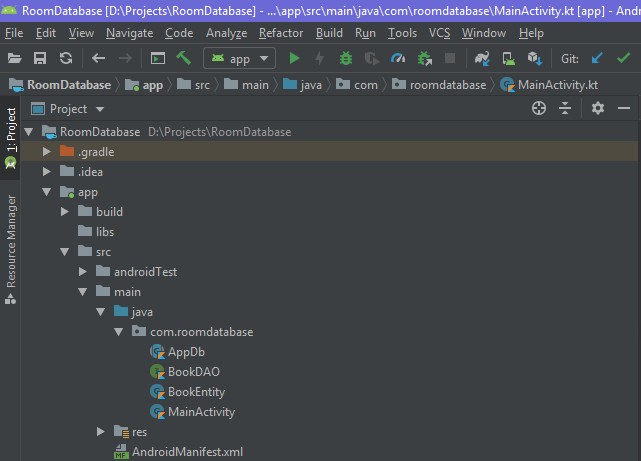Sync project with Gradle files icon
Image resolution: width=641 pixels, height=461 pixels.
482,58
